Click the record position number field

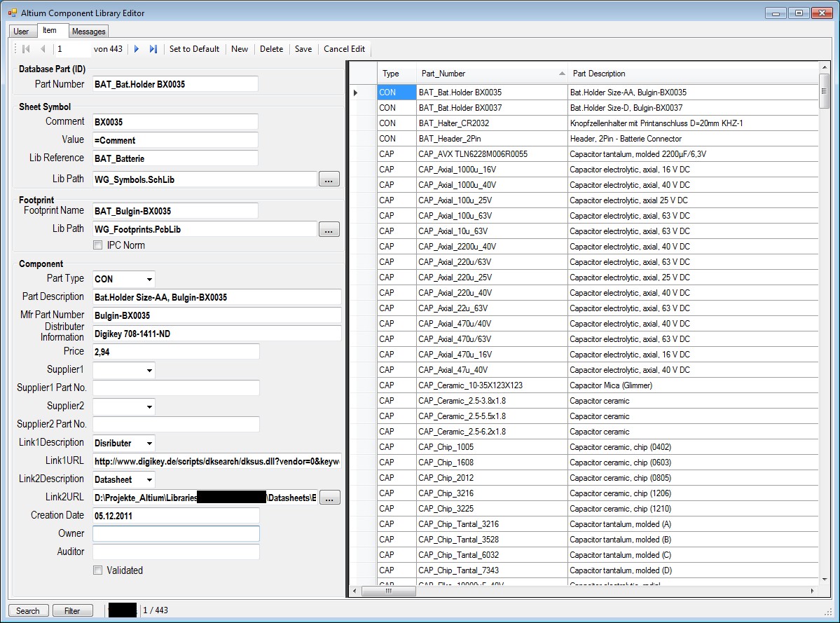[73, 49]
